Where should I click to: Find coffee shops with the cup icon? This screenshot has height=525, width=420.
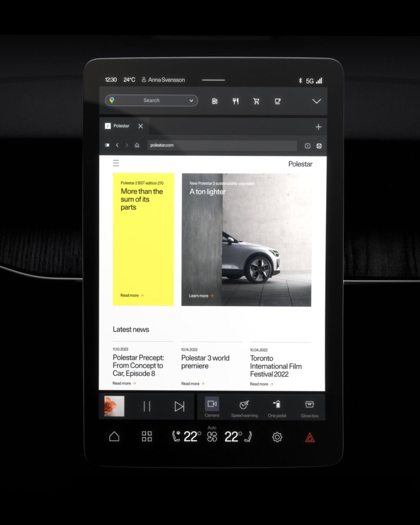[277, 101]
